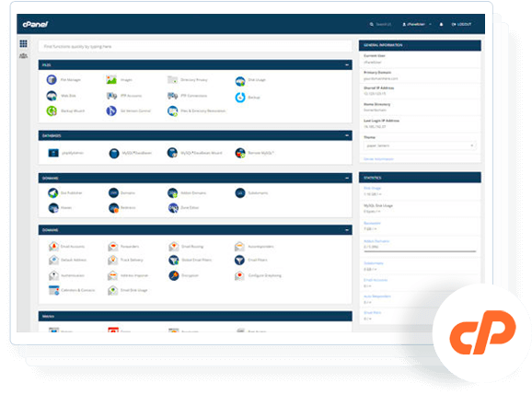Open the Backup icon with blue ring

pos(240,98)
